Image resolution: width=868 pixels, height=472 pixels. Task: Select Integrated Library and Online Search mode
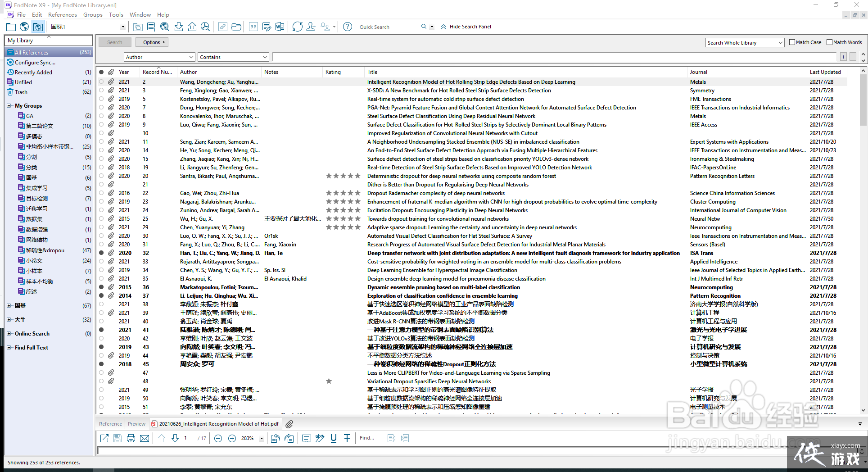pyautogui.click(x=38, y=27)
